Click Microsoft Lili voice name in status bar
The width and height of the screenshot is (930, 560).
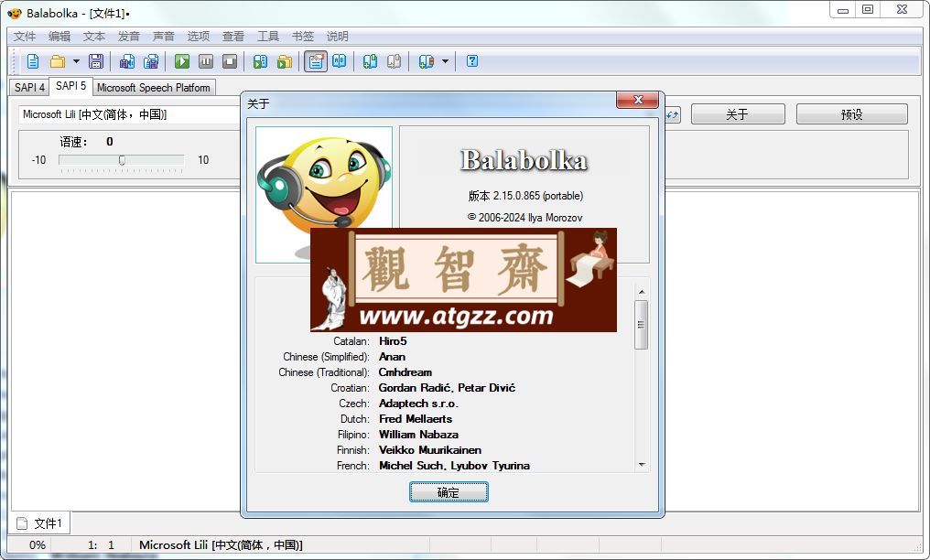coord(221,544)
